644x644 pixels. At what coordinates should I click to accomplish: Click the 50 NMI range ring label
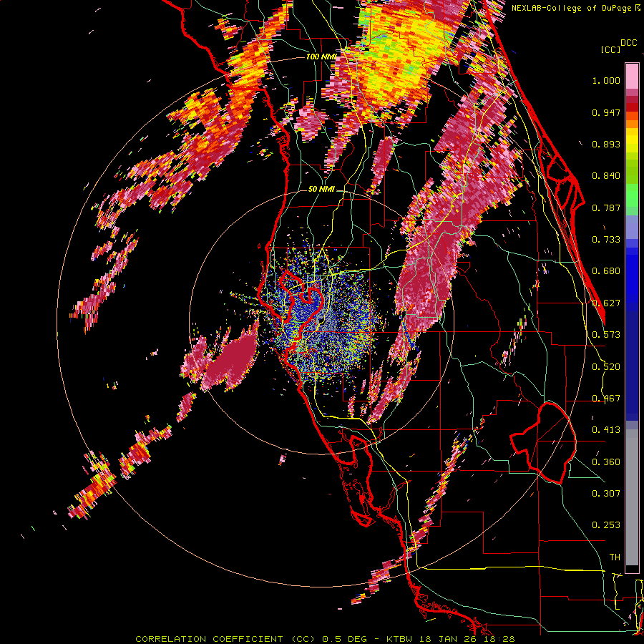tap(321, 190)
